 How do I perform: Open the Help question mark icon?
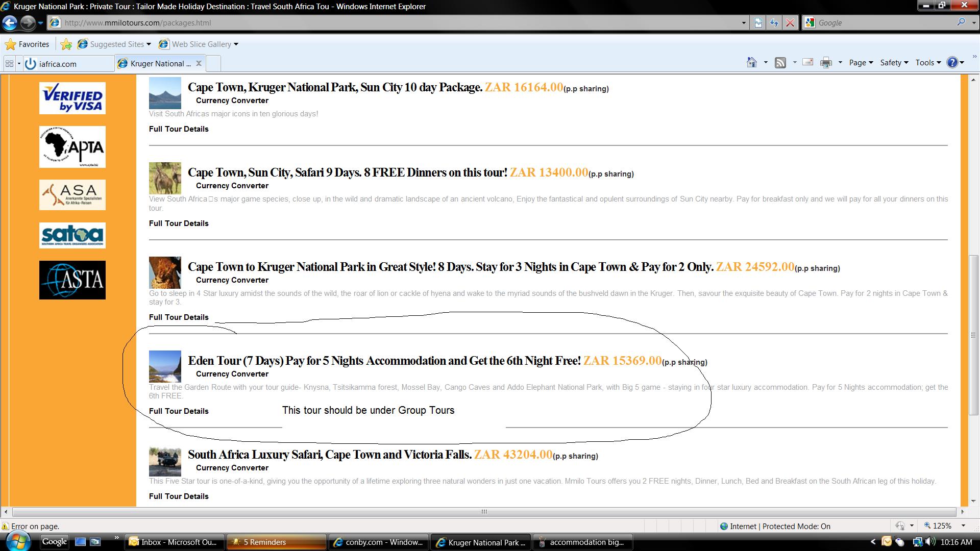(x=952, y=62)
